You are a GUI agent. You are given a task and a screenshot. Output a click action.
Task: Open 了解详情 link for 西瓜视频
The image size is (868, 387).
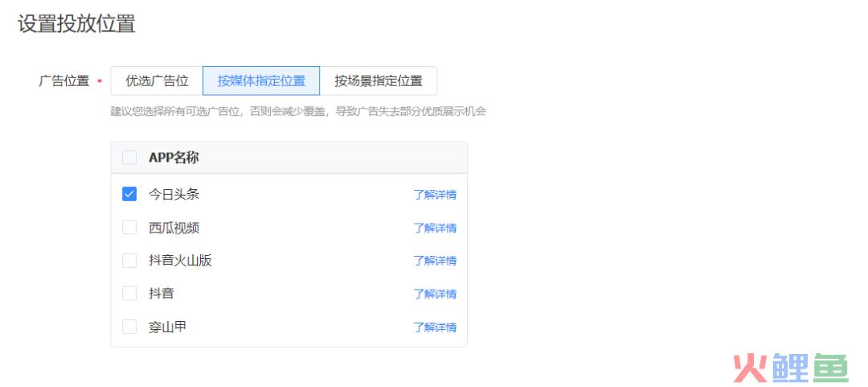[x=435, y=228]
